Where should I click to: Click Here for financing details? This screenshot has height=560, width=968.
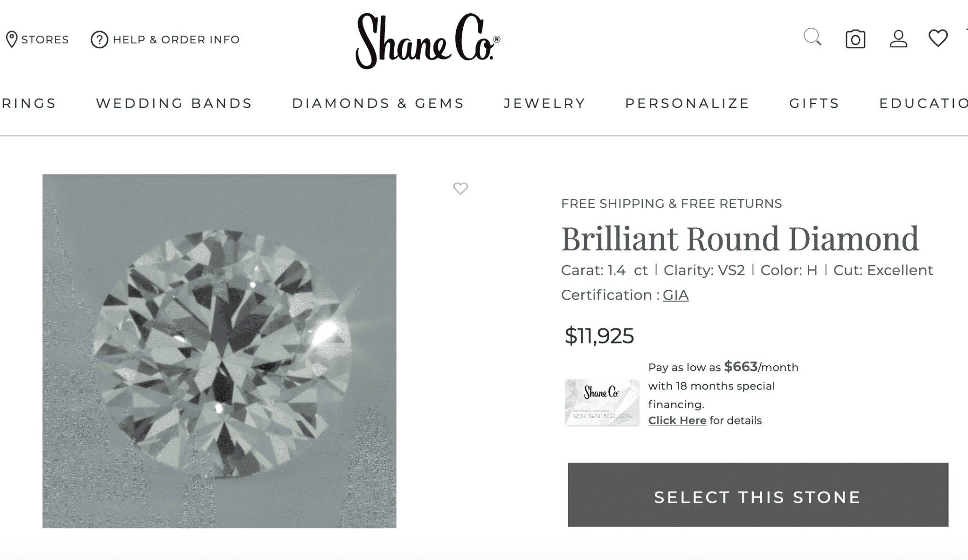pos(677,420)
